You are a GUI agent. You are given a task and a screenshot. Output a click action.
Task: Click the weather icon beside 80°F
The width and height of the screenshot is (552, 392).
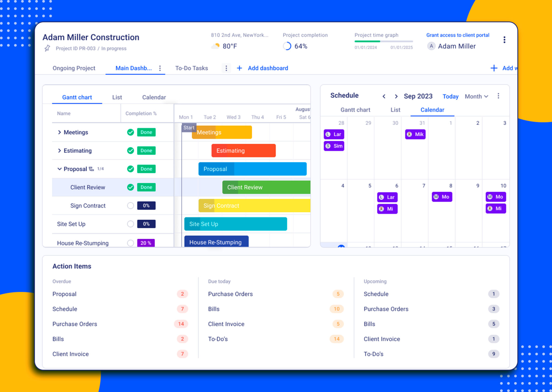coord(215,46)
